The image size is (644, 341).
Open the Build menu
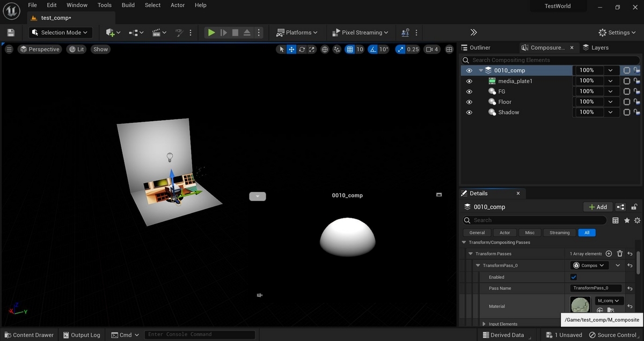pos(128,5)
